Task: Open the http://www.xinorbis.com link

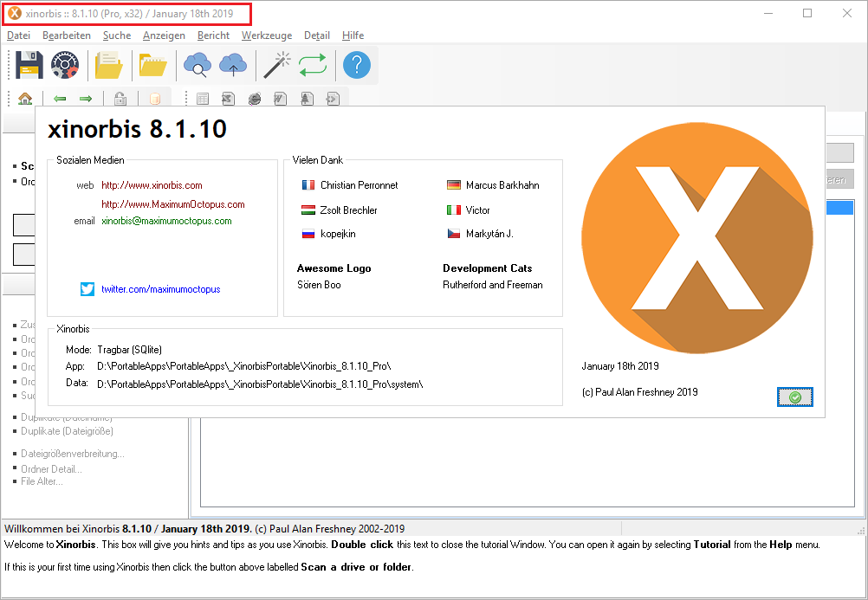Action: click(152, 185)
